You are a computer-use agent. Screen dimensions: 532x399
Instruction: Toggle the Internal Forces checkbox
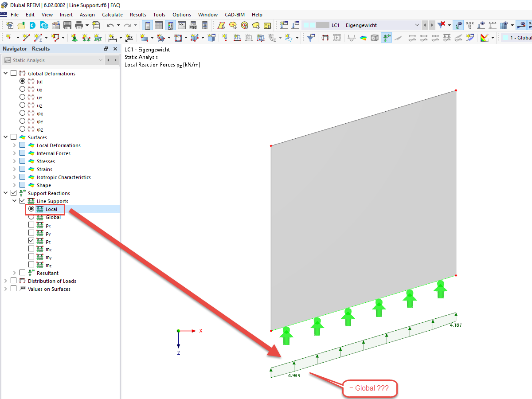coord(22,153)
